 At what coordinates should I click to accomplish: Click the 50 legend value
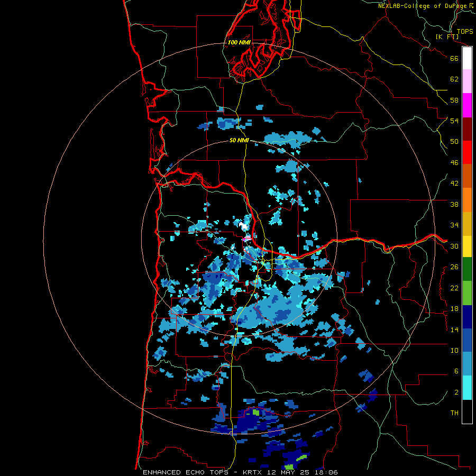click(x=454, y=141)
